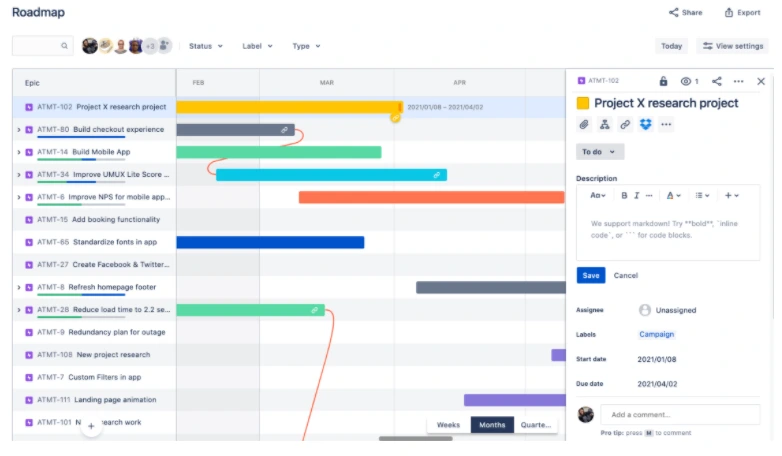Image resolution: width=782 pixels, height=456 pixels.
Task: Select the blue Standardize fonts in app bar
Action: click(270, 242)
